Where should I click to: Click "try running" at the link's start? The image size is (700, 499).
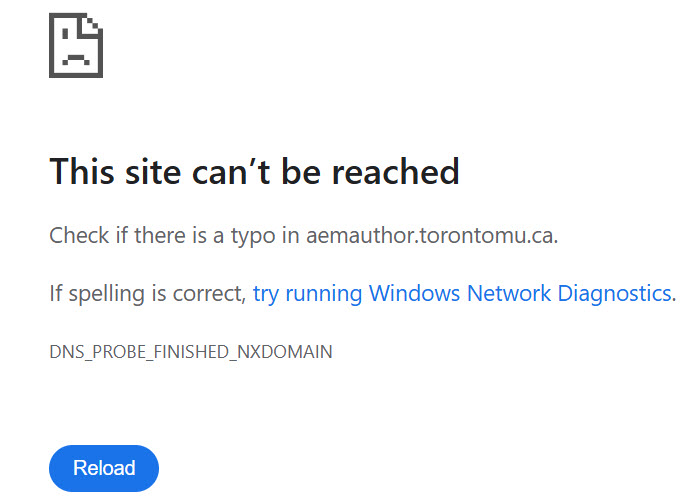(308, 293)
